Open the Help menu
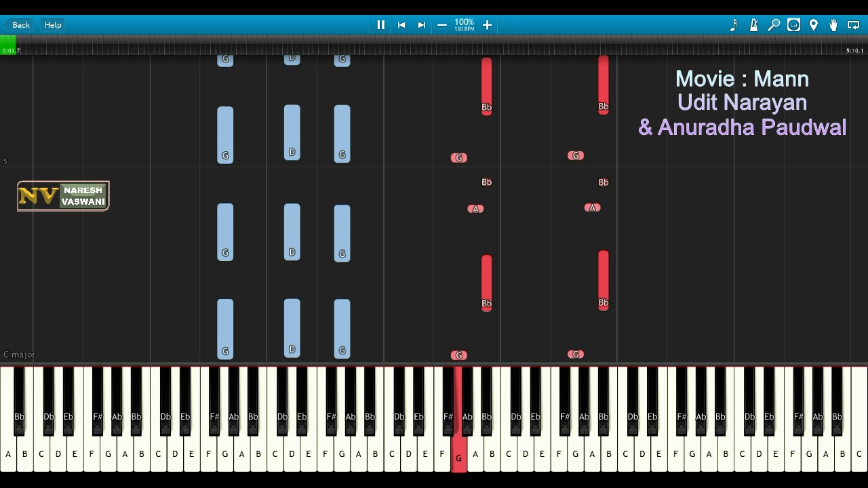868x488 pixels. [53, 25]
